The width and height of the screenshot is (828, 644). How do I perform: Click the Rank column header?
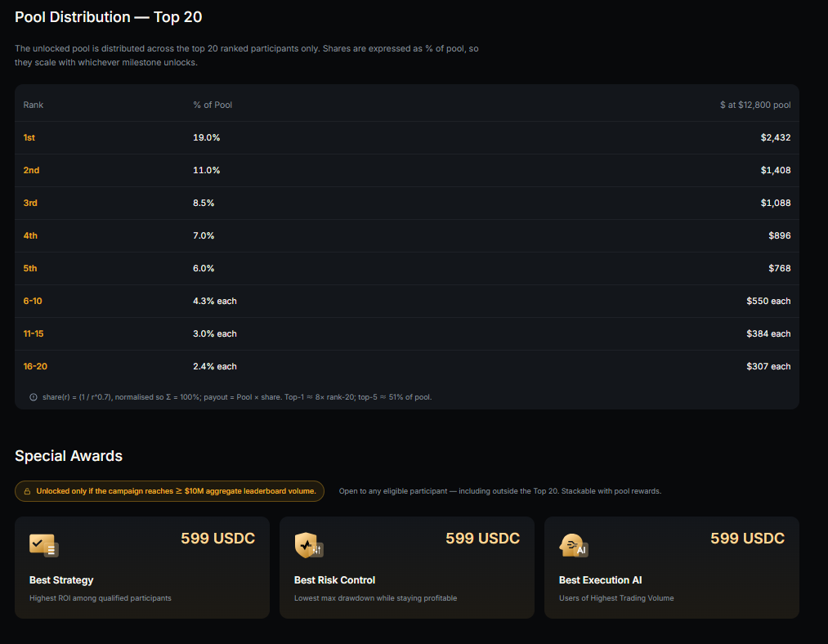tap(34, 105)
